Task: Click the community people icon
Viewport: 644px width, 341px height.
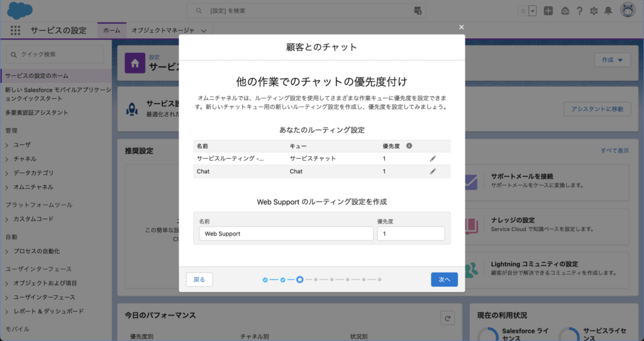Action: coord(472,269)
